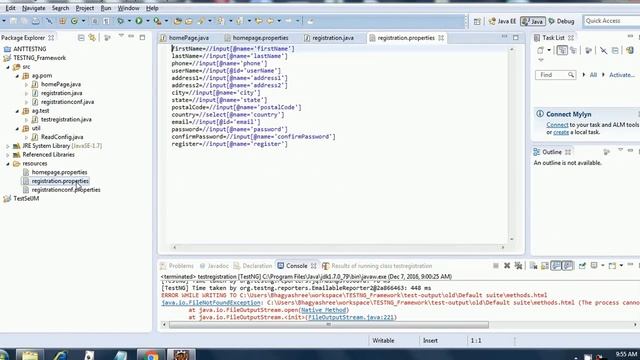The width and height of the screenshot is (640, 360).
Task: Toggle Link with Editor in Package Explorer
Action: tap(92, 38)
